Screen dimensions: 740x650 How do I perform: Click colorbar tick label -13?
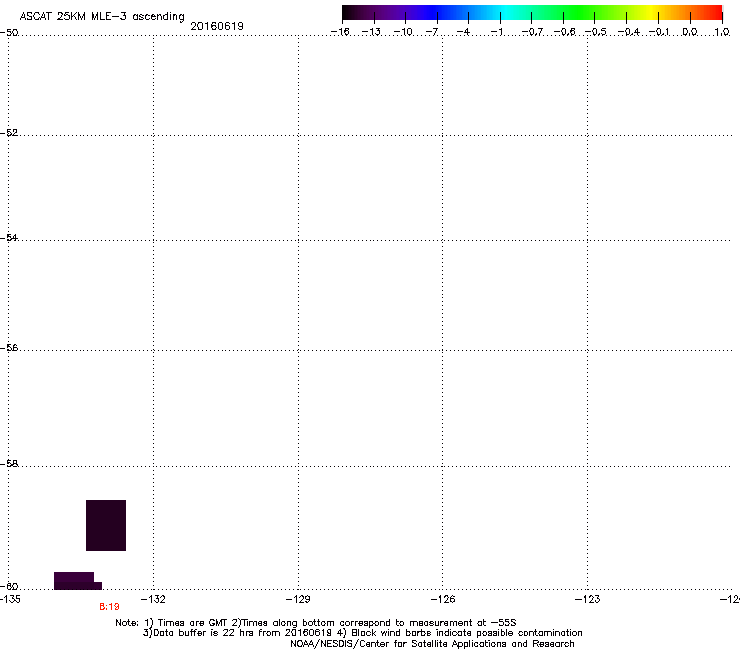tap(372, 32)
